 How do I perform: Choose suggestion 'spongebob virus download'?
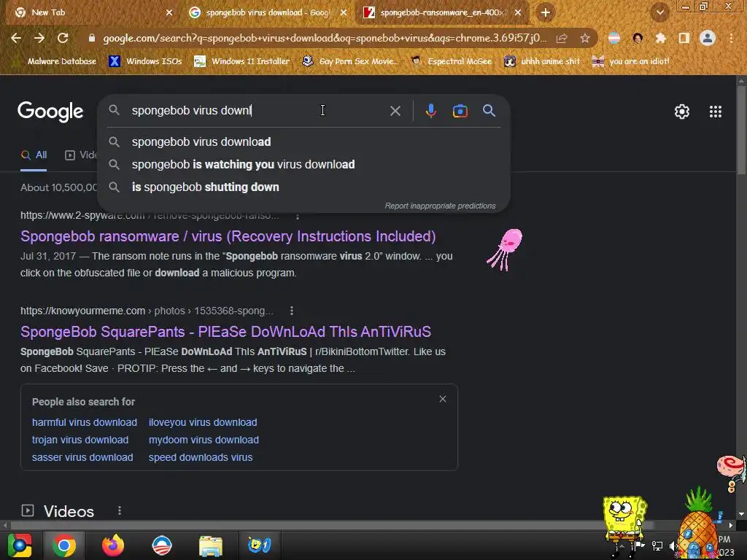coord(303,142)
